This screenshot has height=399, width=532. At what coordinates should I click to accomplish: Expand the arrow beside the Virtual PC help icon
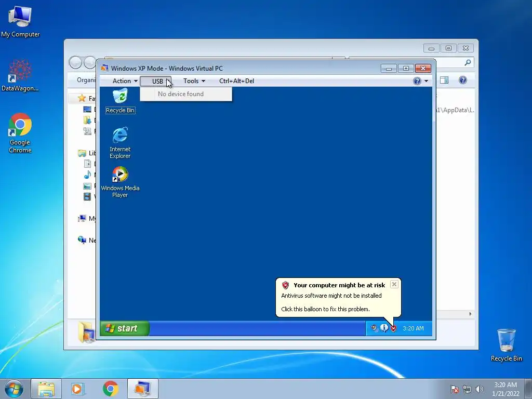(x=426, y=81)
